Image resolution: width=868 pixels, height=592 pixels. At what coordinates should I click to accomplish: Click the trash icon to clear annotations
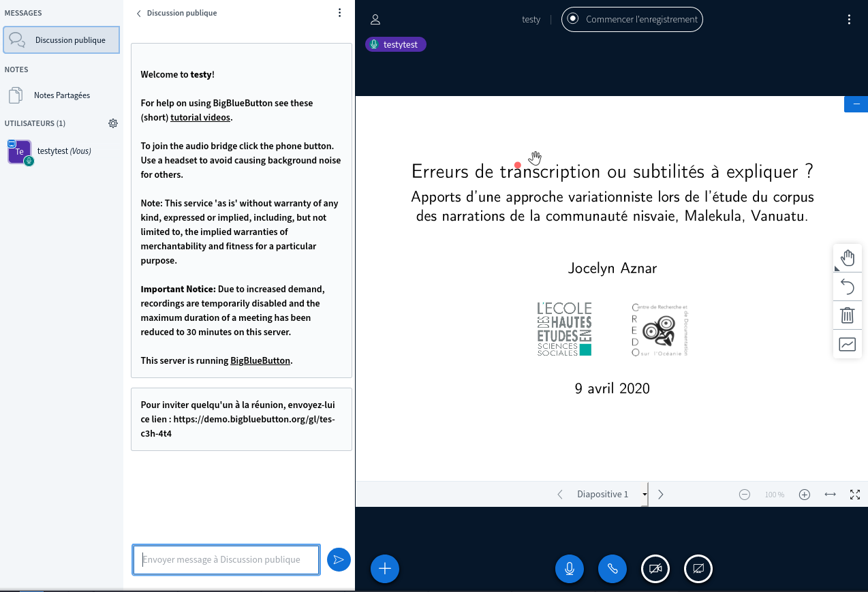coord(848,315)
